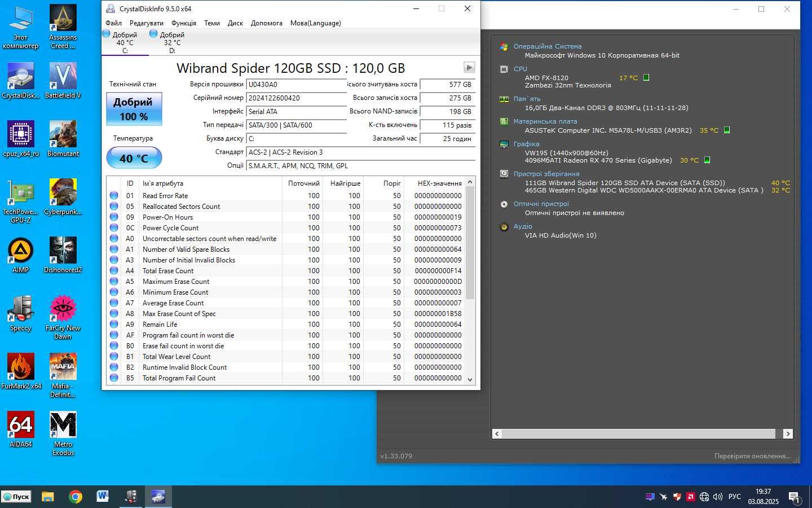Open the Функція menu

(184, 23)
